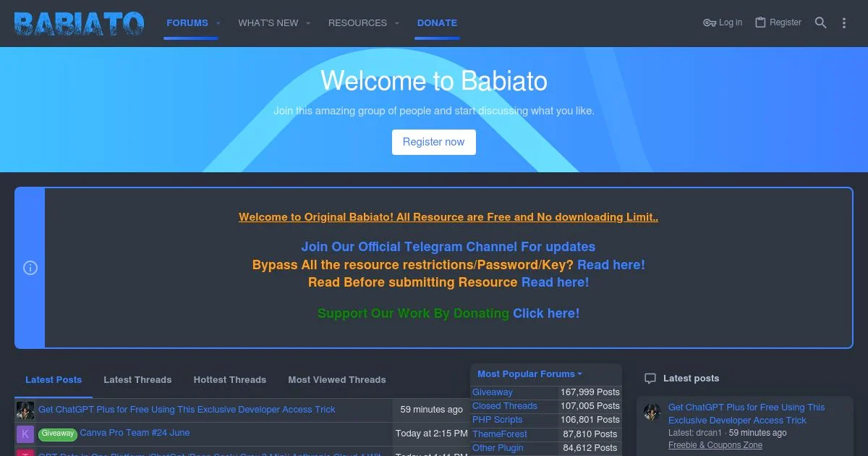Switch to Hottest Threads tab
Screen dimensions: 868x456
point(230,380)
